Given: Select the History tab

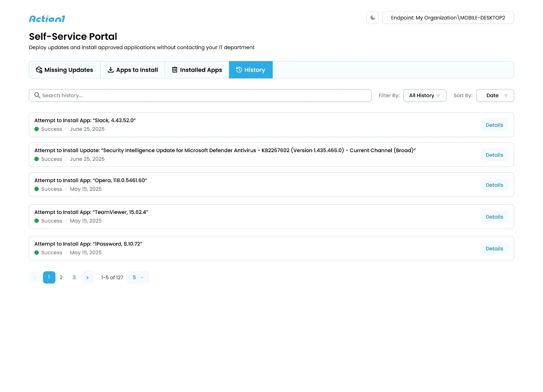Looking at the screenshot, I should point(251,70).
